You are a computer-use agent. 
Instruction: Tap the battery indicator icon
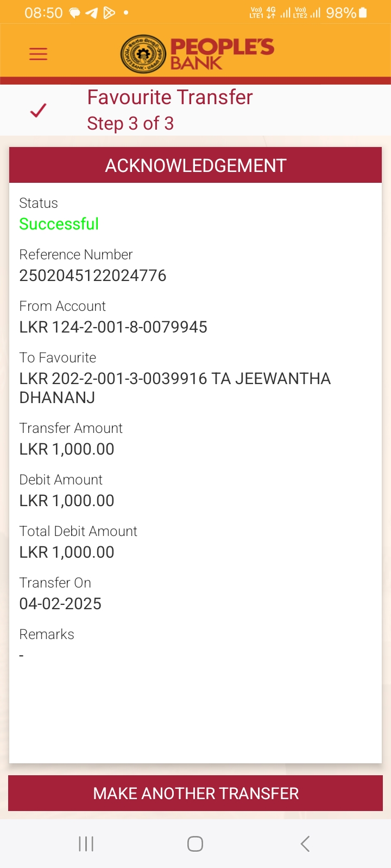[x=363, y=12]
